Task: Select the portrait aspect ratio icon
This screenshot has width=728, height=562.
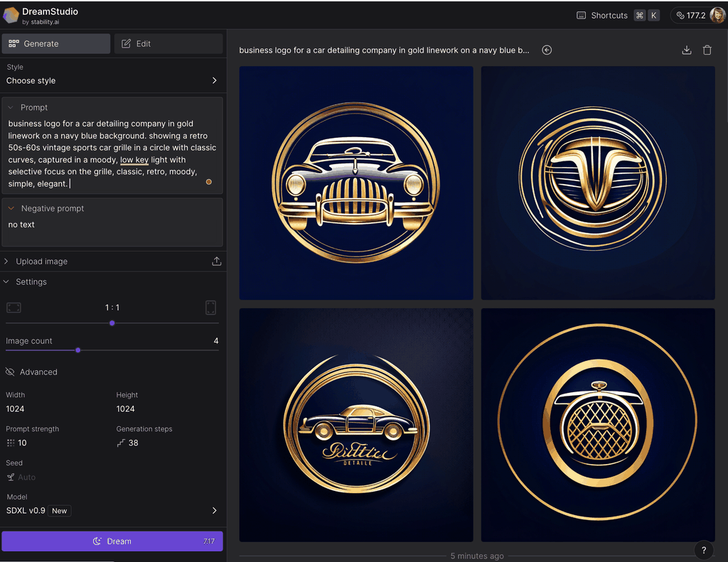Action: pos(210,308)
